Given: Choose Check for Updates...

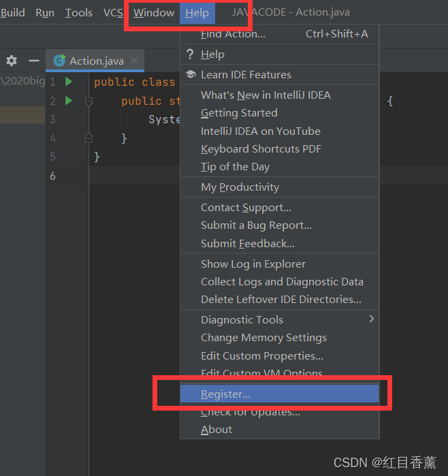Looking at the screenshot, I should coord(280,413).
